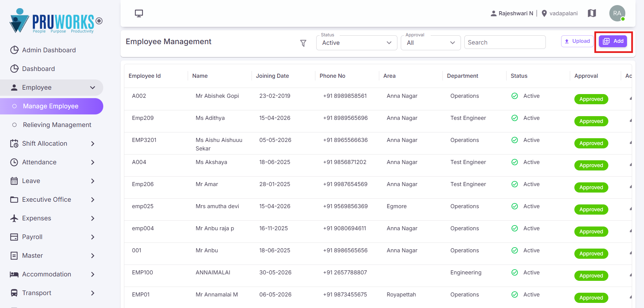Click active status icon for A004
Screen dimensions: 644x308
point(515,162)
